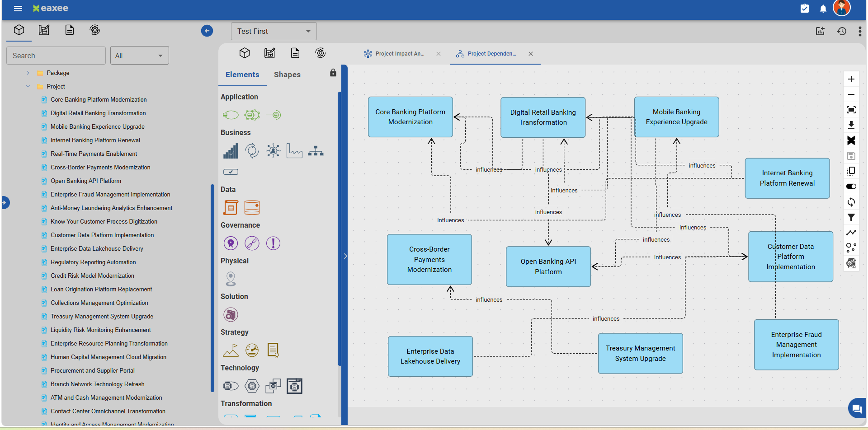The width and height of the screenshot is (868, 430).
Task: Open the chat support bubble
Action: pyautogui.click(x=857, y=409)
